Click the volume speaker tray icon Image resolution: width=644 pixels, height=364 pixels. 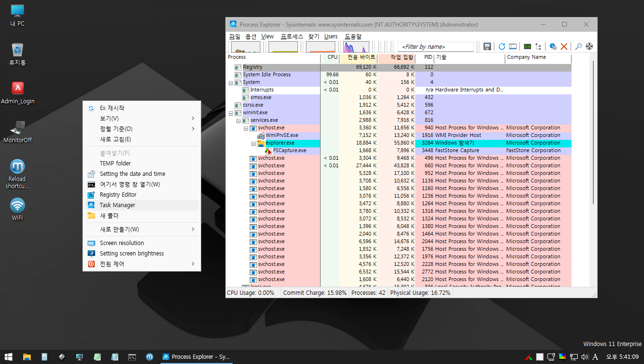(x=584, y=357)
